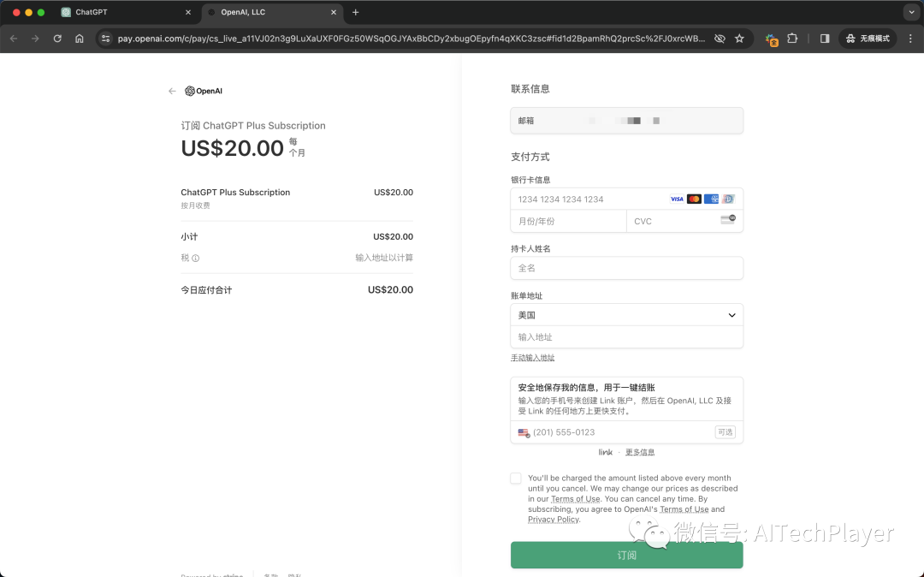Screen dimensions: 924x577
Task: View site information icon in address bar
Action: tap(105, 39)
